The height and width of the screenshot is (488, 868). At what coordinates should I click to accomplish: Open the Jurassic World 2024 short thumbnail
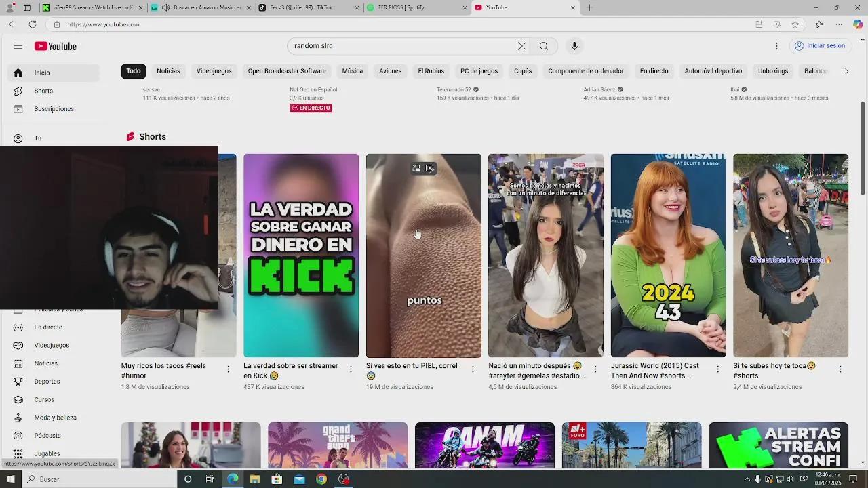point(668,256)
